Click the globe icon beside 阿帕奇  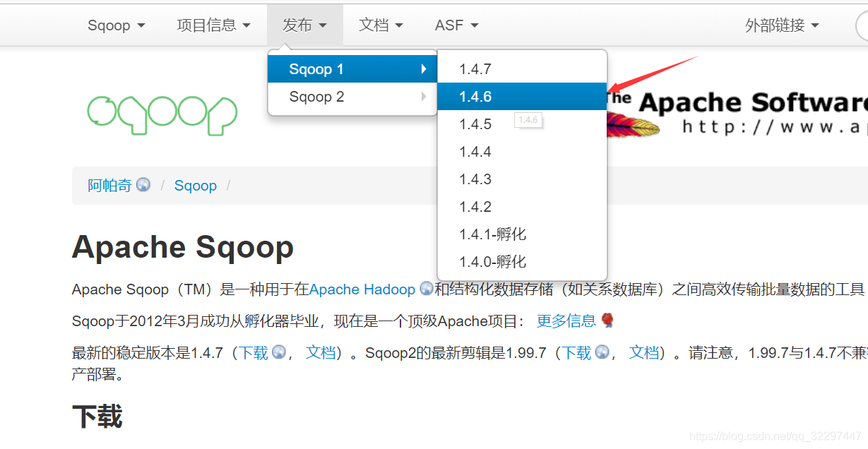(143, 185)
